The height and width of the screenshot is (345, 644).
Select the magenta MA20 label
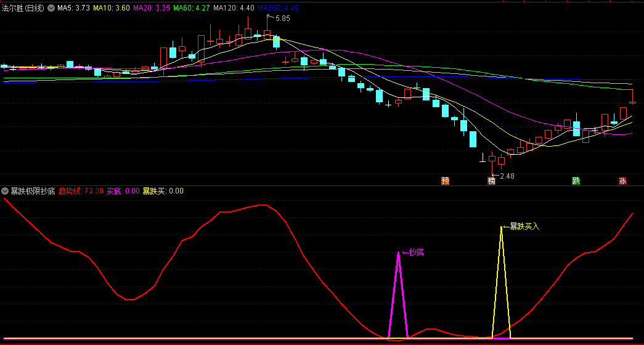[152, 8]
